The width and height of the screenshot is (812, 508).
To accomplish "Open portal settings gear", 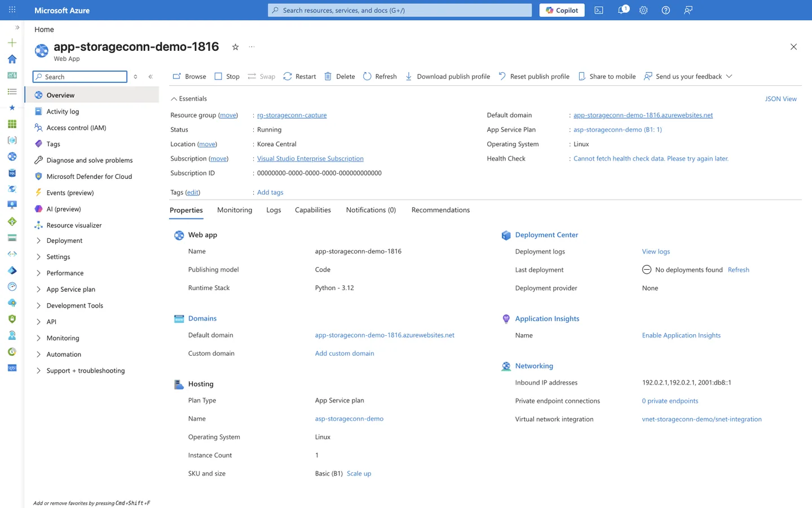I will coord(643,10).
